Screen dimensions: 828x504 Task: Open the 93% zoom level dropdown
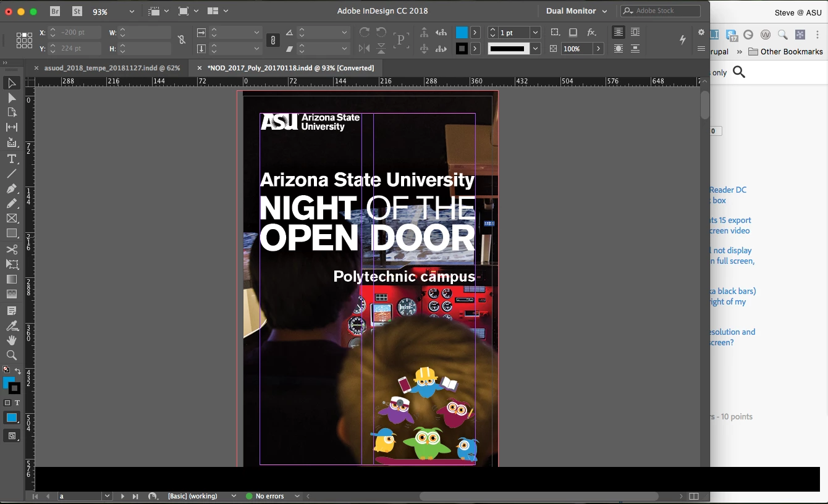point(132,12)
